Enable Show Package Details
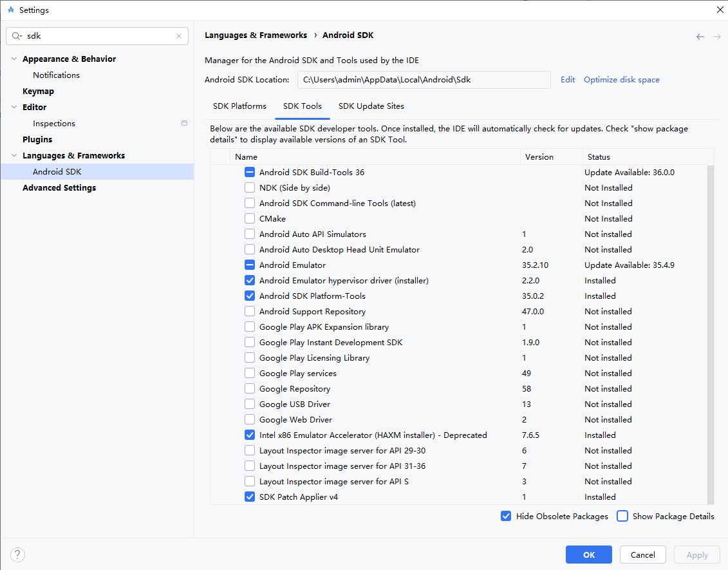This screenshot has width=728, height=570. (x=622, y=516)
